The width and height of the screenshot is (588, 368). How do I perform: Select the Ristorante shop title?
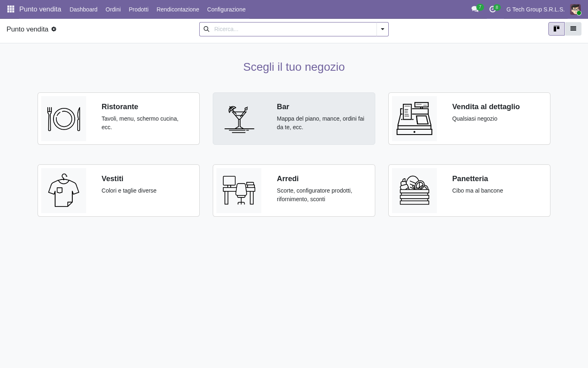tap(120, 107)
